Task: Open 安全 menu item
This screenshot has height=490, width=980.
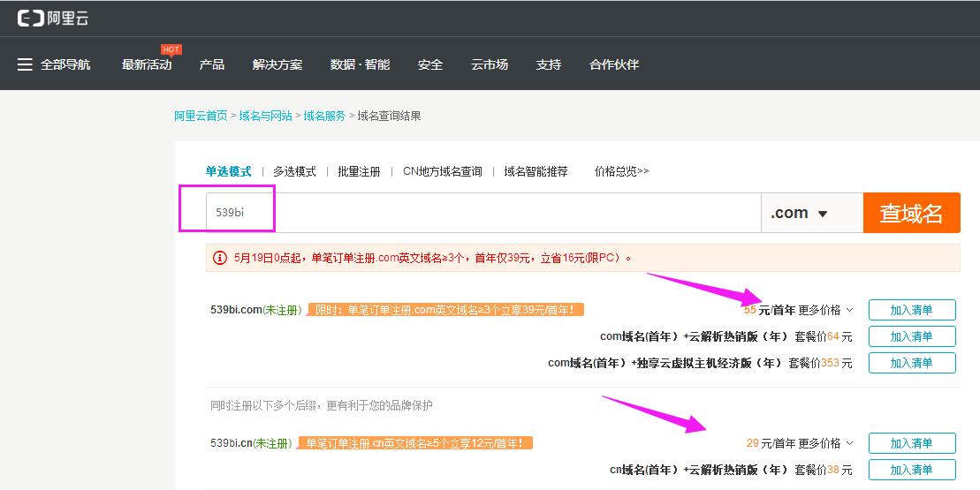Action: [430, 64]
